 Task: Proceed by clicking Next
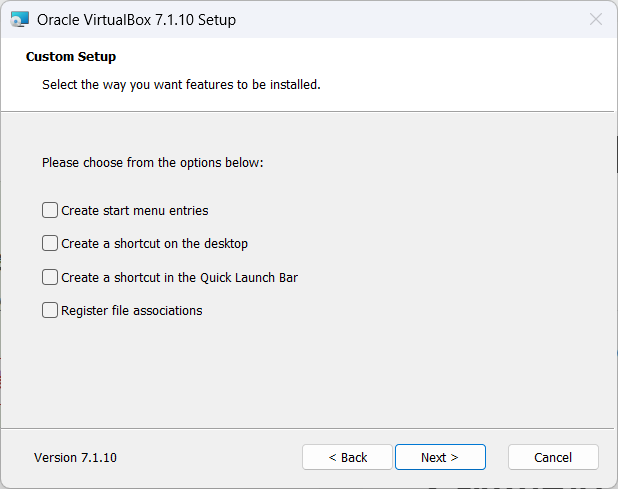click(x=440, y=457)
